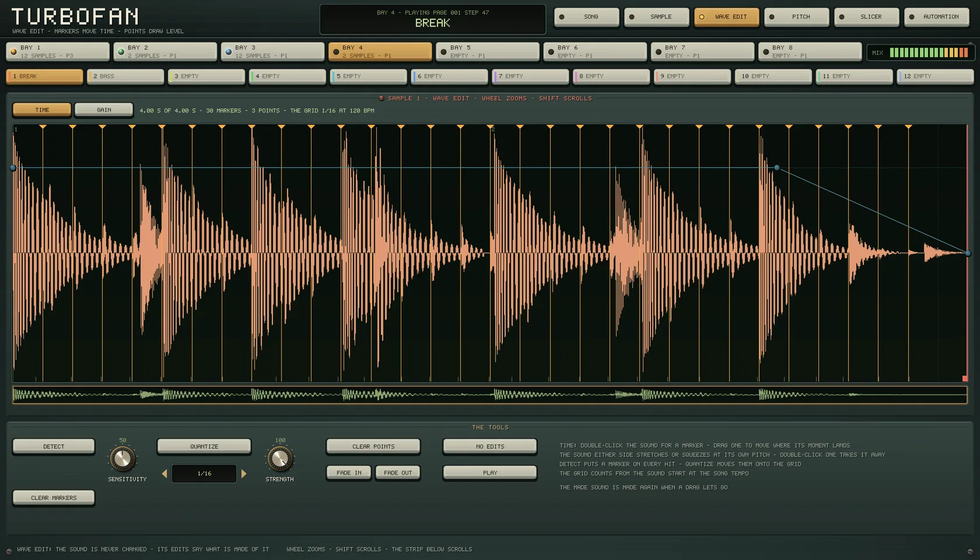The height and width of the screenshot is (560, 980).
Task: Choose sample slot 1 BREAK
Action: pos(44,76)
